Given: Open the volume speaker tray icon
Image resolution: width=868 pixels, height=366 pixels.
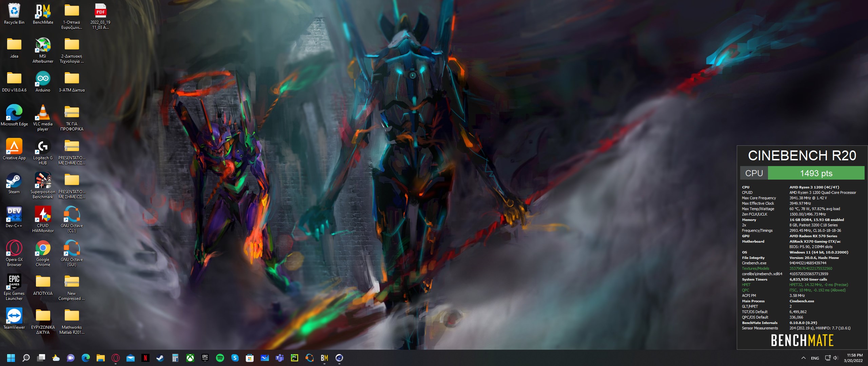Looking at the screenshot, I should coord(835,358).
